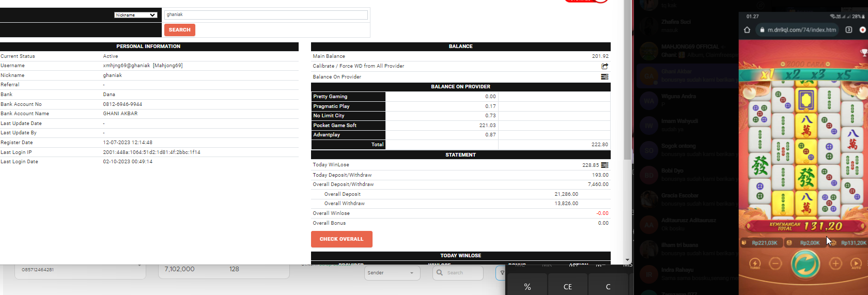
Task: Click the orange SEARCH button
Action: pos(180,30)
